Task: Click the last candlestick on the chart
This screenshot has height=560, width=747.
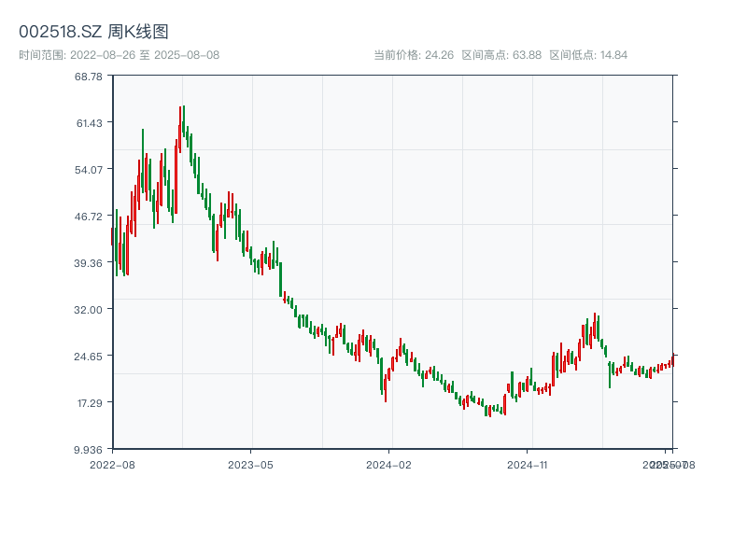Action: pos(674,357)
